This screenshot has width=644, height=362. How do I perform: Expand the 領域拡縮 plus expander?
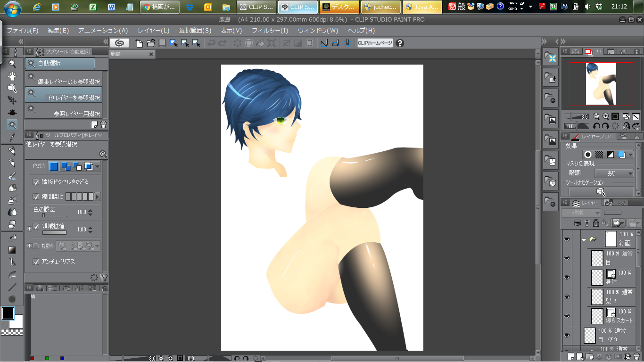[x=29, y=229]
